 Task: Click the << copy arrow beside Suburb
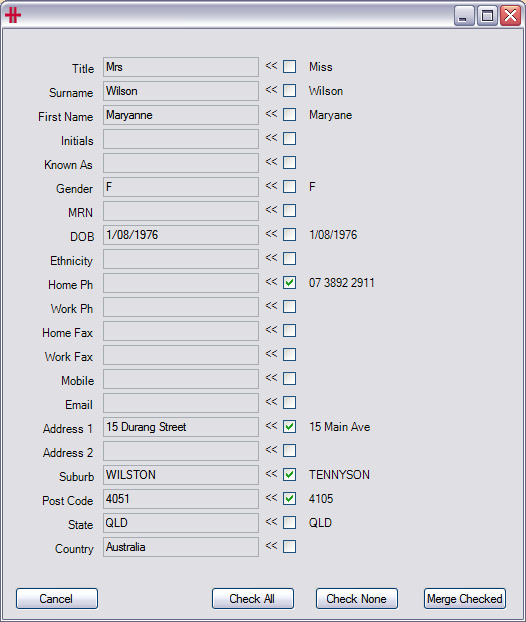coord(271,473)
